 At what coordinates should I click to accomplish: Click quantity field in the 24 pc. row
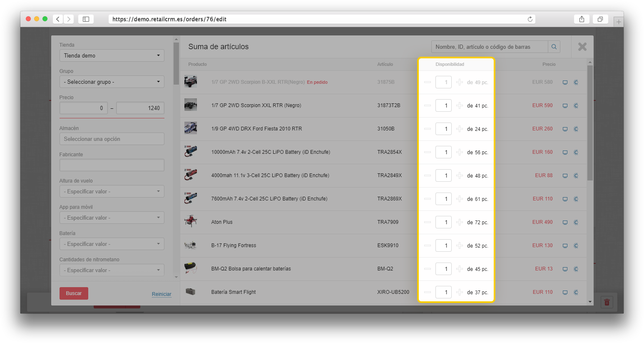[x=443, y=129]
